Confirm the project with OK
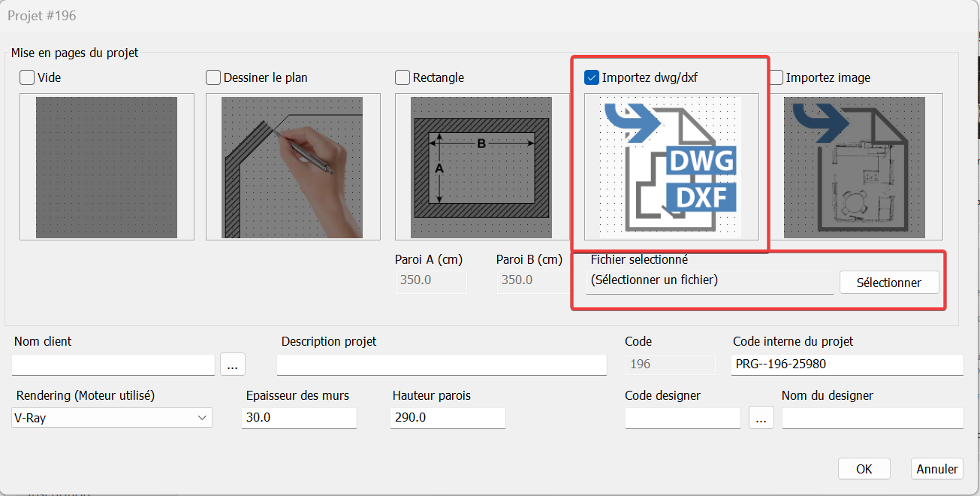This screenshot has height=496, width=980. 864,469
